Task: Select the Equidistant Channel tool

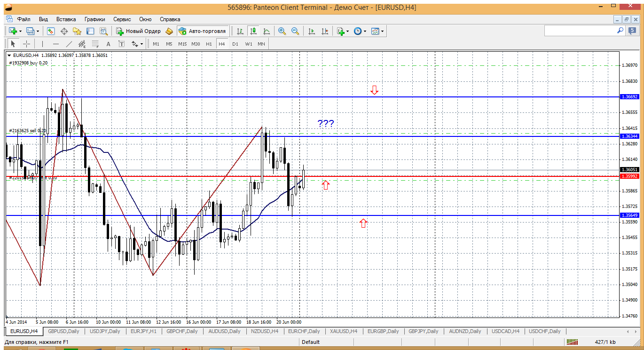Action: [82, 44]
